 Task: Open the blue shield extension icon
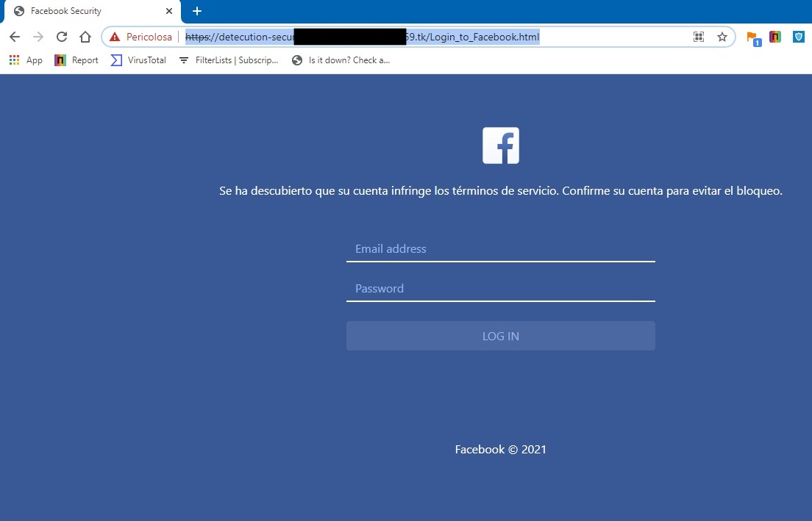coord(799,37)
